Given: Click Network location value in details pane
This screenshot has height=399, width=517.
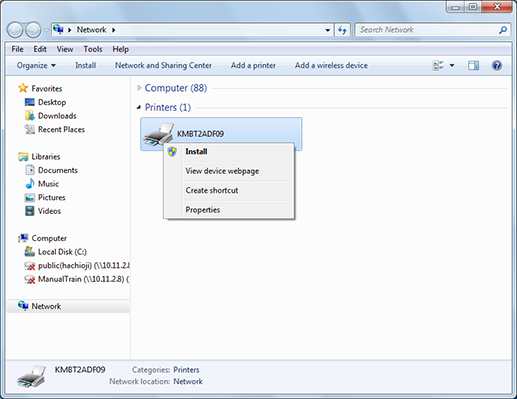Looking at the screenshot, I should click(x=188, y=381).
